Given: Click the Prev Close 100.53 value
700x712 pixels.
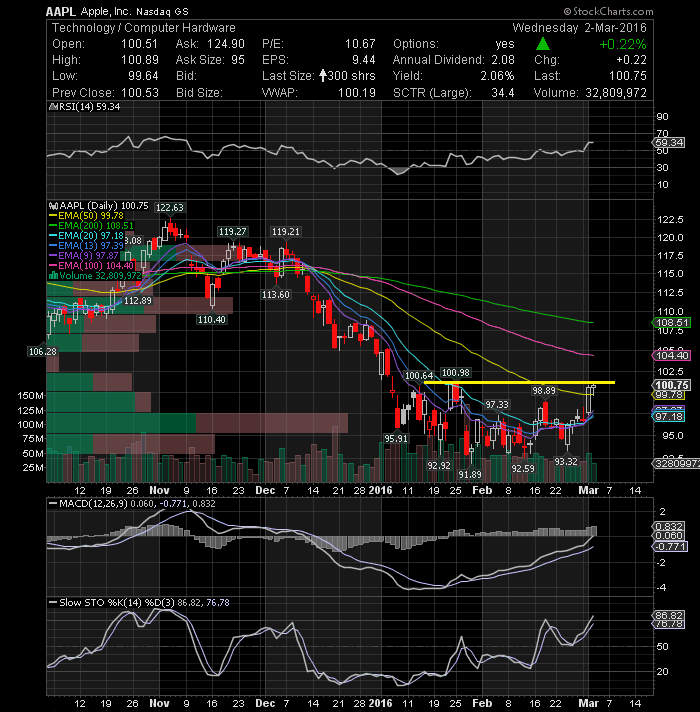Looking at the screenshot, I should [x=140, y=93].
